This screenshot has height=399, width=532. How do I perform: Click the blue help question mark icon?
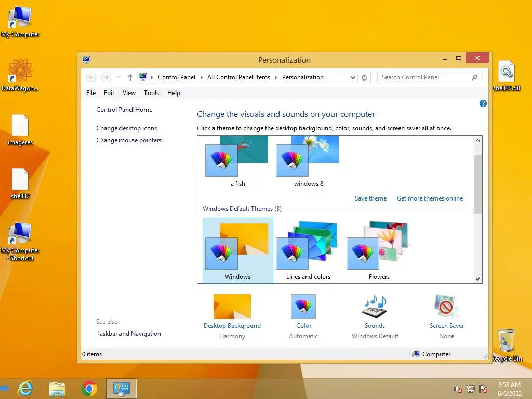(483, 103)
